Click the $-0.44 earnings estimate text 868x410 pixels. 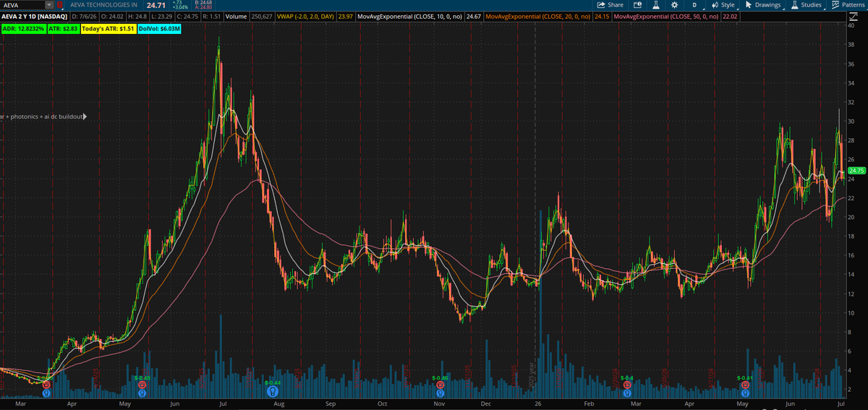coord(273,381)
